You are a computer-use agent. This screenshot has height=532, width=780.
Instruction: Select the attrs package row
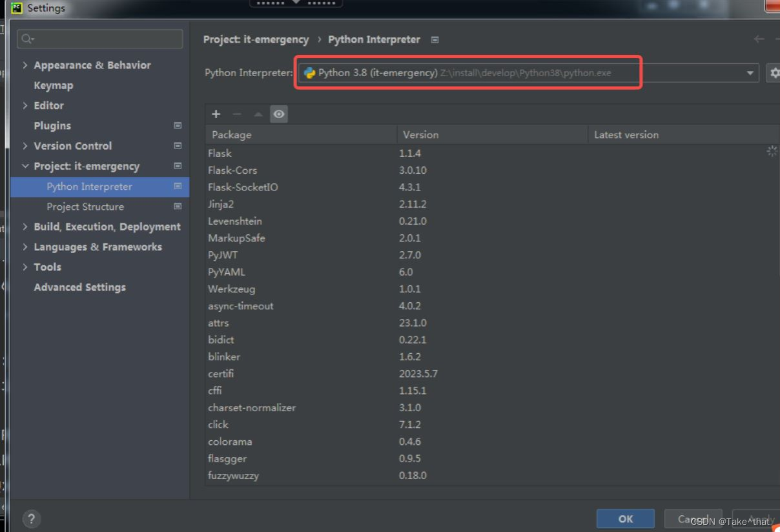click(x=493, y=323)
